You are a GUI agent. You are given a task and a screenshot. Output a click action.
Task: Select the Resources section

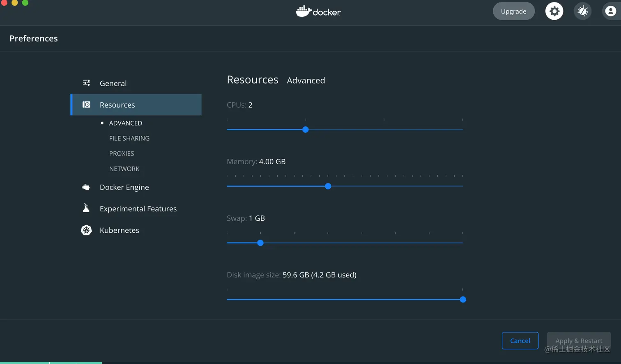[136, 105]
